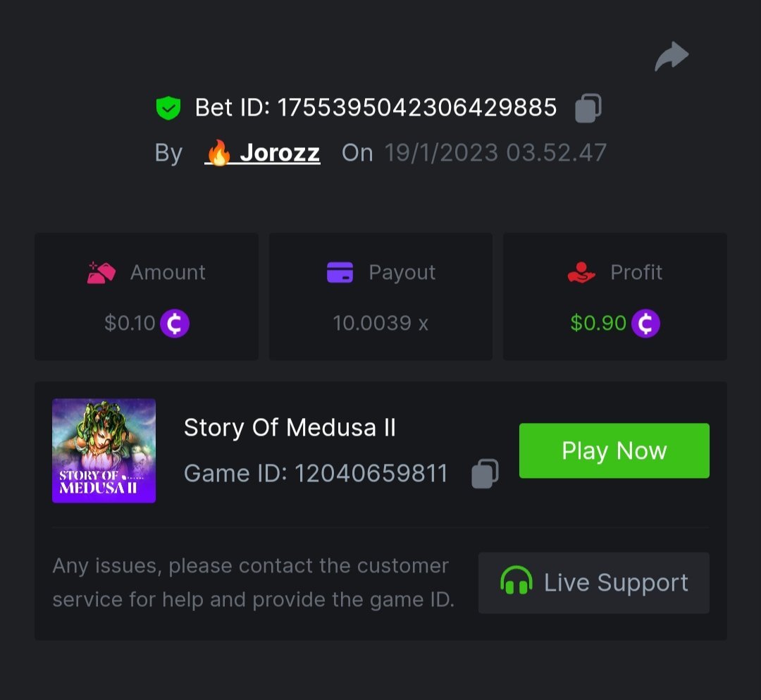Click the red Profit hand icon
Viewport: 761px width, 700px height.
coord(581,272)
